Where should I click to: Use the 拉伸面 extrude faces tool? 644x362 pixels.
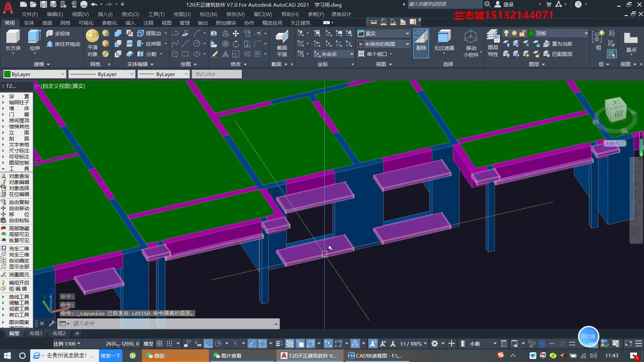tap(149, 44)
